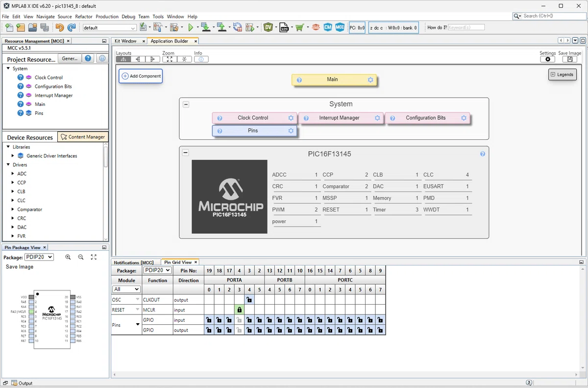Screen dimensions: 588x388
Task: Open gear settings on Configuration Bits block
Action: tap(464, 118)
